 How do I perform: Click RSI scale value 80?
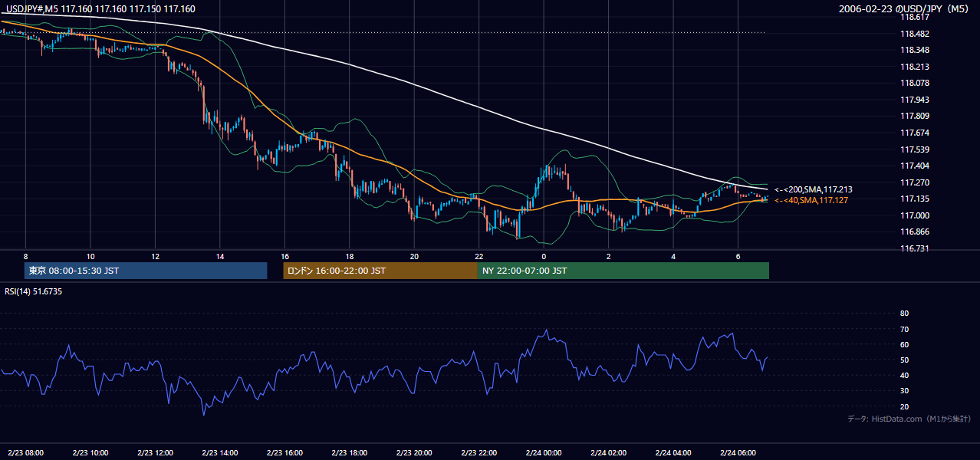coord(904,314)
